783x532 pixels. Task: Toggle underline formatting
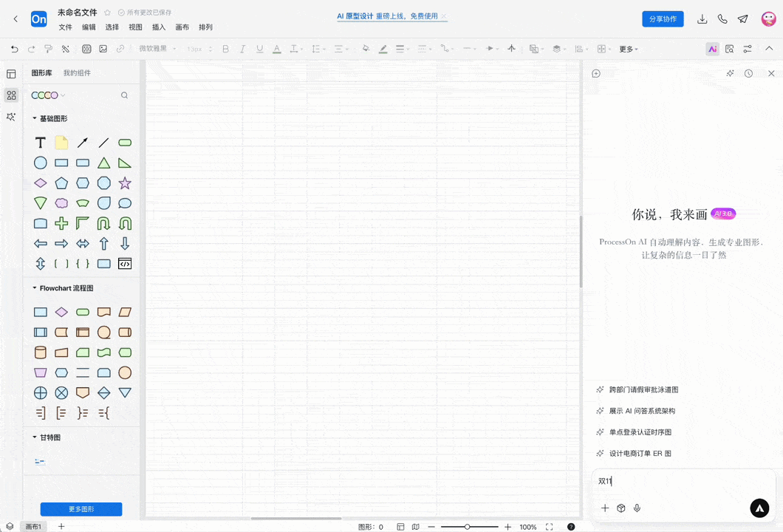260,49
